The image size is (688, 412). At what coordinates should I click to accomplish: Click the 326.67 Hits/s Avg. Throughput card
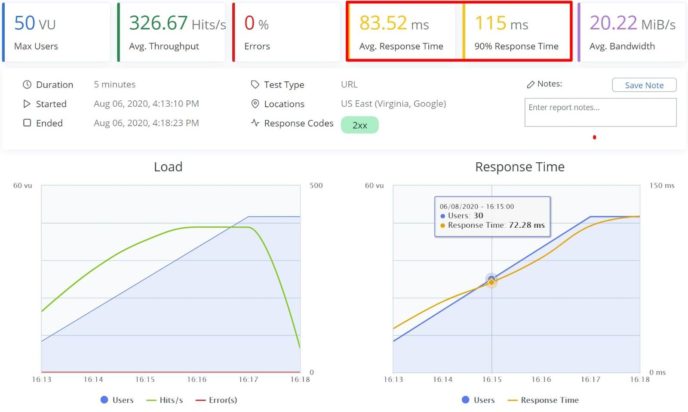[x=171, y=32]
